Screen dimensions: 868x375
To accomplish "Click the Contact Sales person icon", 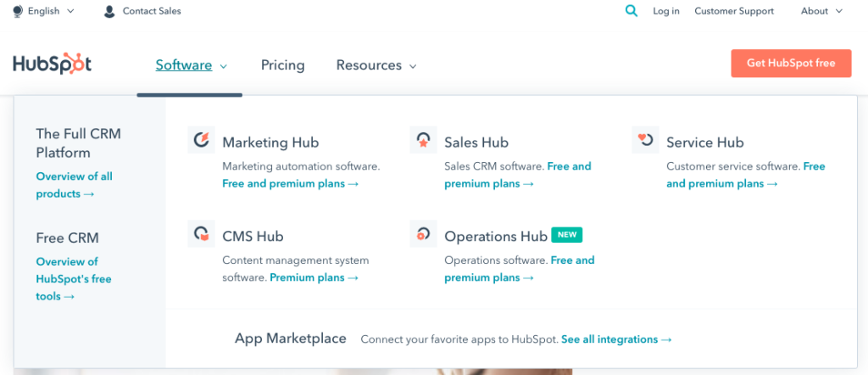I will tap(109, 11).
